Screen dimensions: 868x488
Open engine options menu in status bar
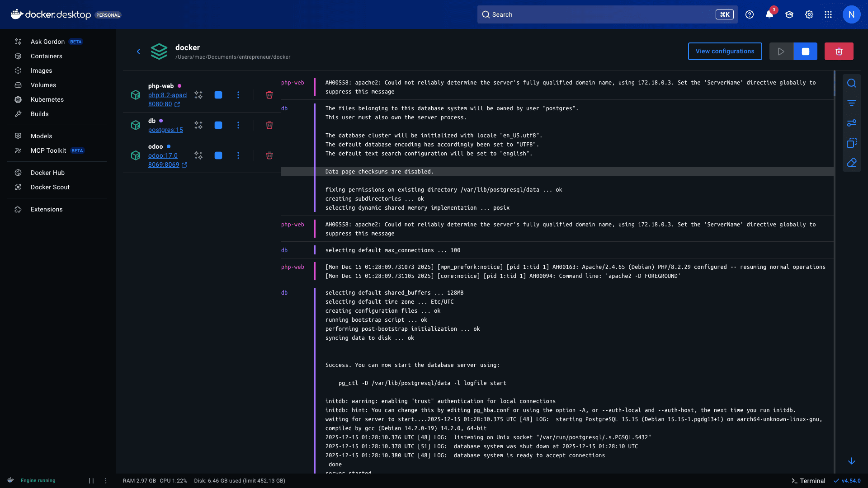[106, 481]
